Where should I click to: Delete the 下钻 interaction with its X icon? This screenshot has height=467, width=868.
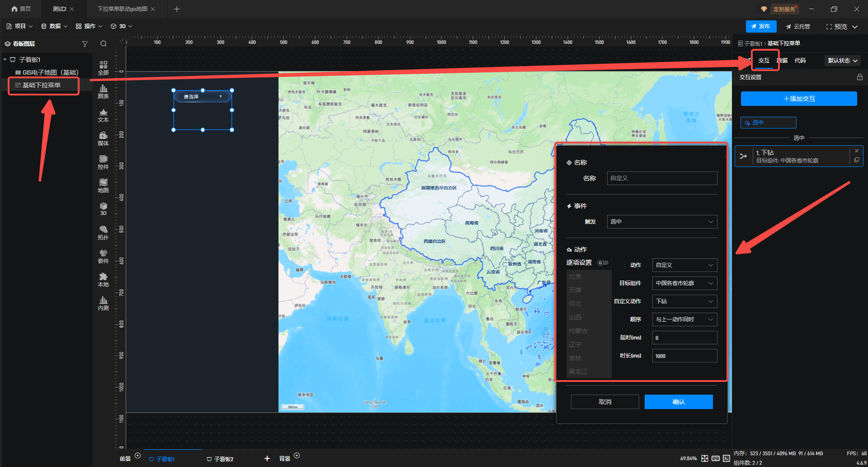pos(856,151)
